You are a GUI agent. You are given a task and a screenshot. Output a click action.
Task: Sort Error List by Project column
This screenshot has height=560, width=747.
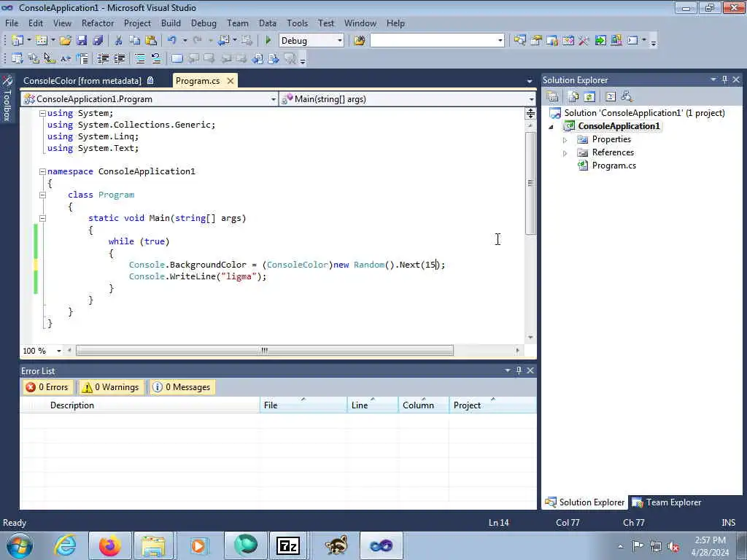click(x=492, y=405)
